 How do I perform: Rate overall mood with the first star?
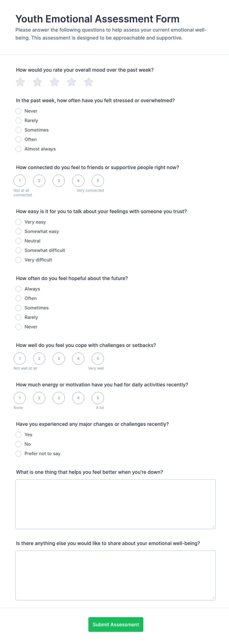[20, 82]
